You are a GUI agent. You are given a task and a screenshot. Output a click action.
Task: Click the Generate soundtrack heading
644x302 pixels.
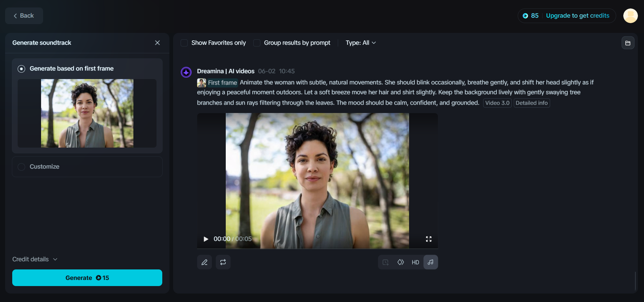point(42,43)
